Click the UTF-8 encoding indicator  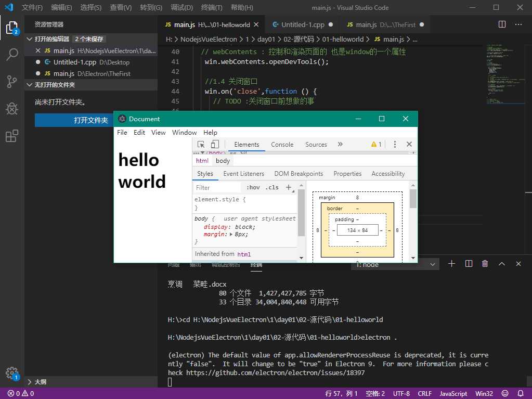401,394
